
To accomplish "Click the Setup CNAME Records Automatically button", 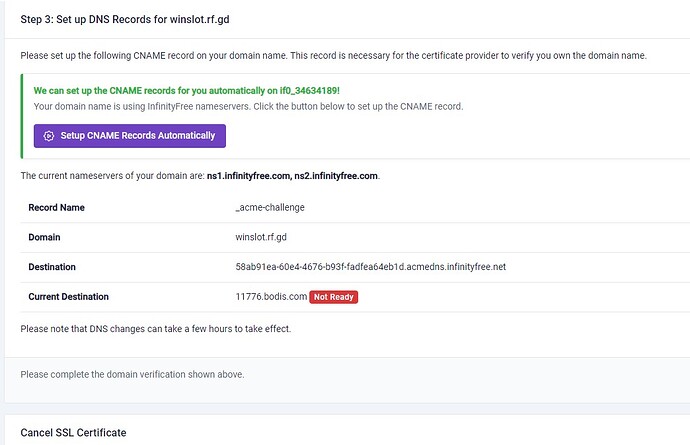I will click(x=130, y=135).
